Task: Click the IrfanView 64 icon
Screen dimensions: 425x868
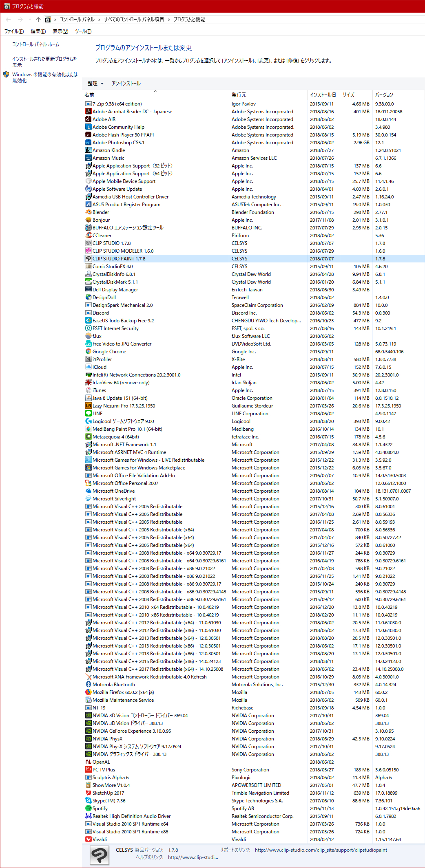Action: click(x=88, y=383)
